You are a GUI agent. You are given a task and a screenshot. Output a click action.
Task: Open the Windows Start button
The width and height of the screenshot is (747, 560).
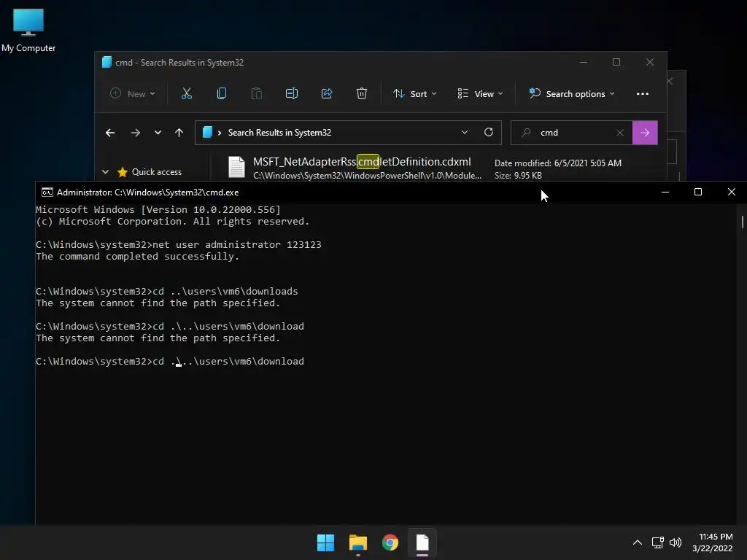point(326,542)
